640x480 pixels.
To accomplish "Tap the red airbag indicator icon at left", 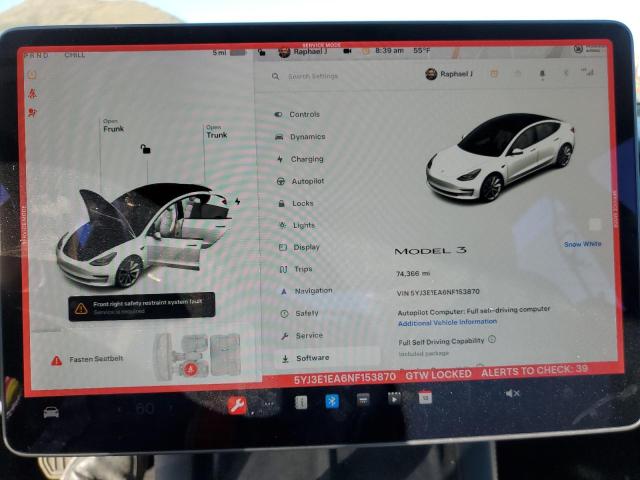I will [32, 113].
